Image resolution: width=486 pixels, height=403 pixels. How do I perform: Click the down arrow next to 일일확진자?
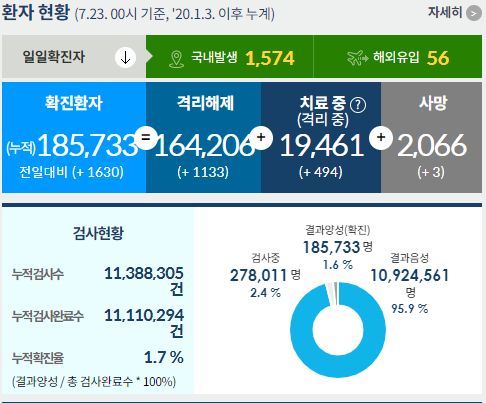click(x=125, y=57)
